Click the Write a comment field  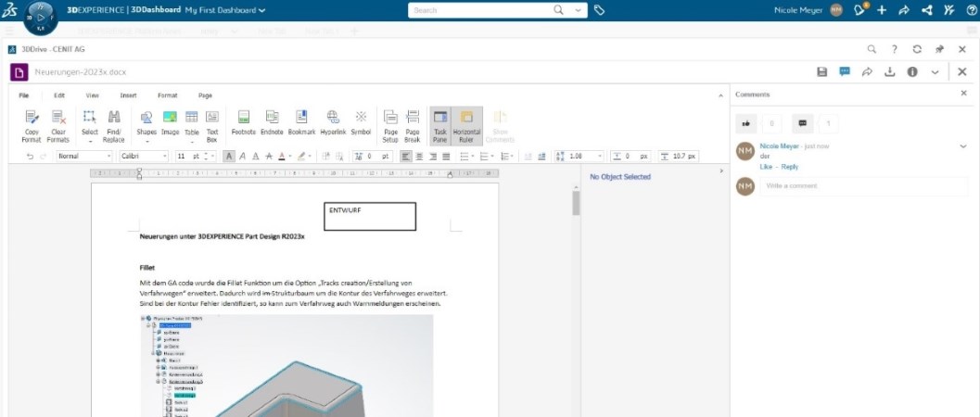tap(863, 186)
